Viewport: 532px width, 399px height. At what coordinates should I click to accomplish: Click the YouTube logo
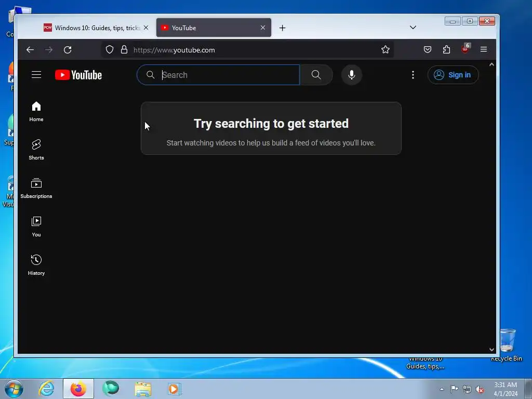click(78, 75)
